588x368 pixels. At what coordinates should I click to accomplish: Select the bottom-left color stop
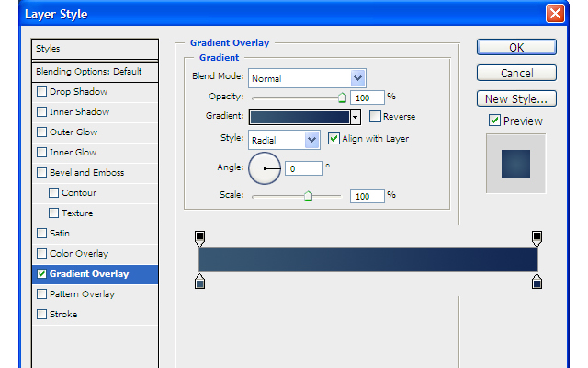point(200,281)
